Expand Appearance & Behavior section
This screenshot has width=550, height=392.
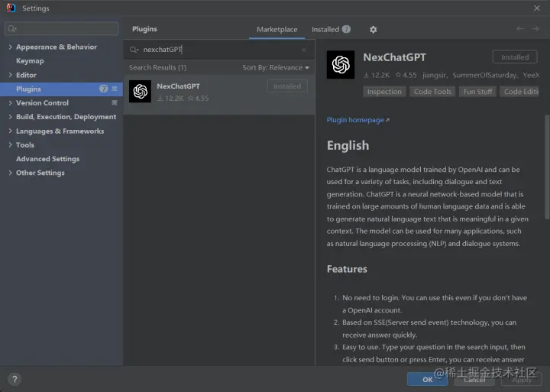click(10, 47)
